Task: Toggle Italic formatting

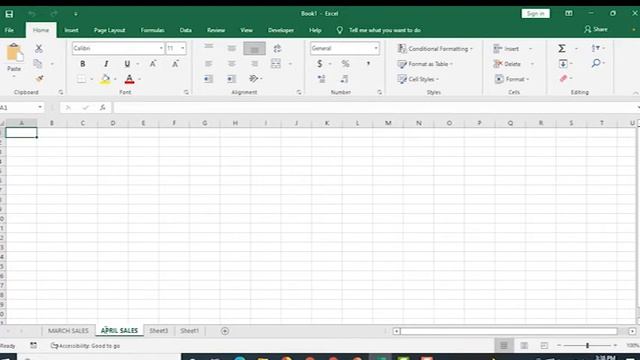Action: point(106,63)
